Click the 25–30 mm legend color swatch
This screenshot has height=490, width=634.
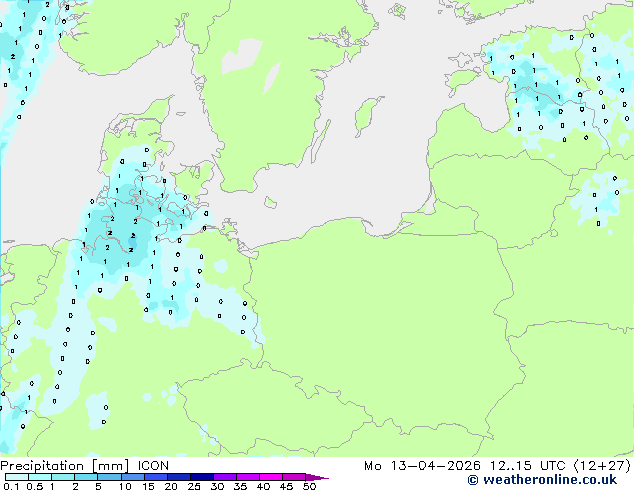tap(201, 477)
